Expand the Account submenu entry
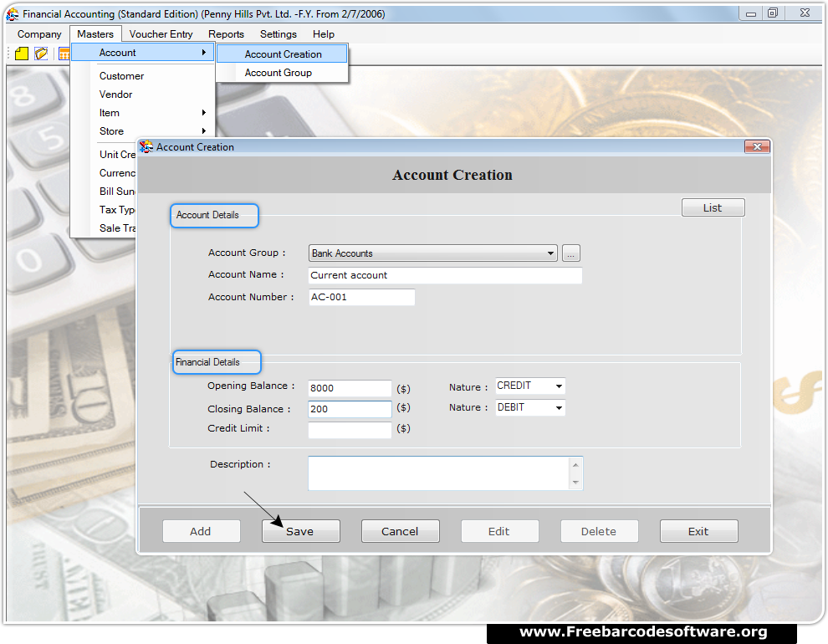 [142, 52]
